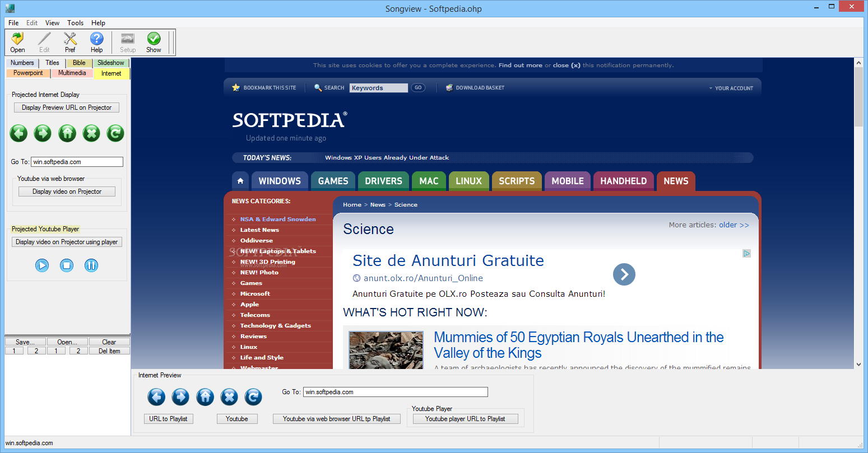Screen dimensions: 868x453
Task: Click the URL to Playlist button
Action: click(x=168, y=419)
